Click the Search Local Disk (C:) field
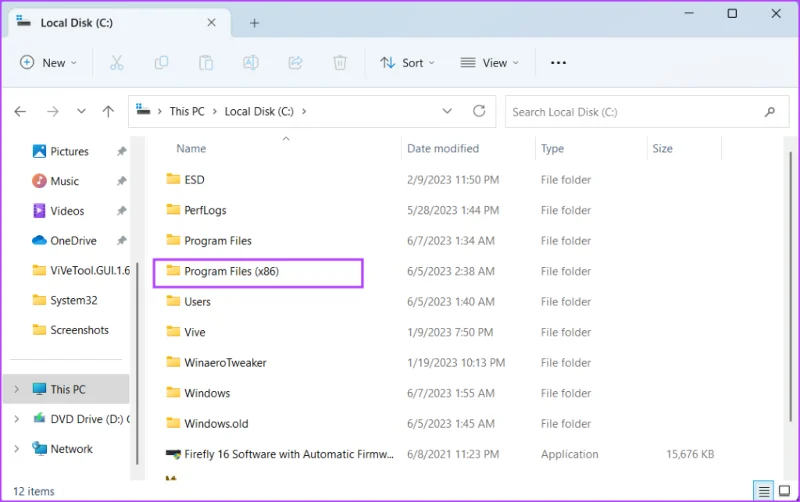Viewport: 800px width, 502px height. [x=647, y=112]
